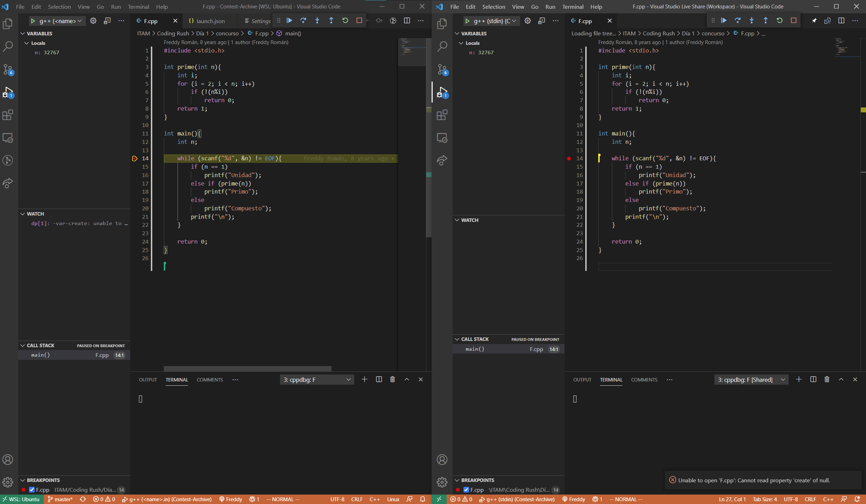The image size is (866, 504).
Task: Click the split editor icon near F.cpp tab
Action: tap(407, 21)
